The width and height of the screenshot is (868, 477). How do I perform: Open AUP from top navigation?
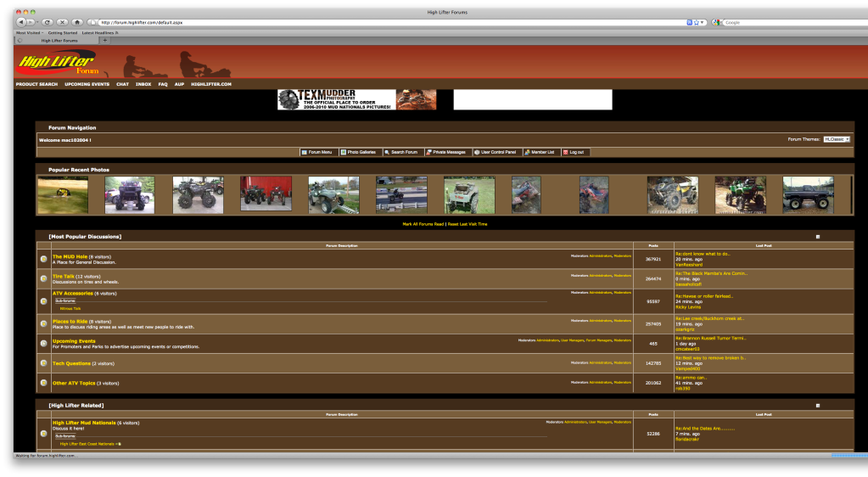pyautogui.click(x=179, y=84)
